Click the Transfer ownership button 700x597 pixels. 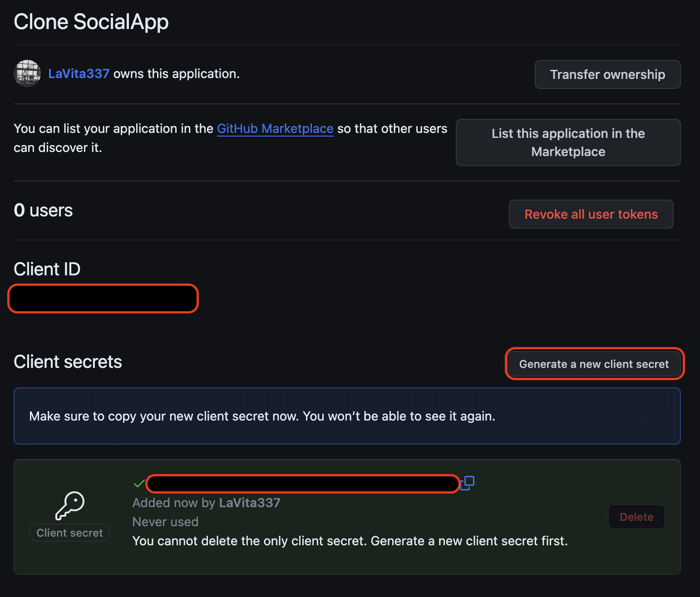607,74
